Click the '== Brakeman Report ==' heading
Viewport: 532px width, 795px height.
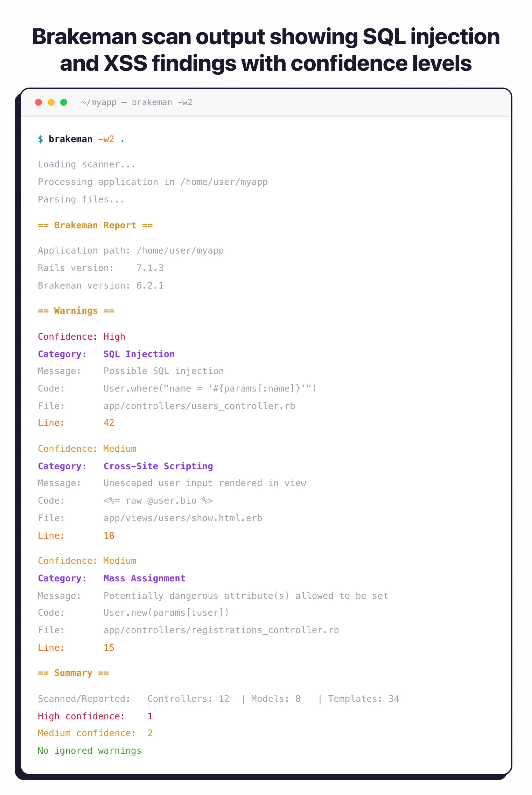click(x=95, y=225)
